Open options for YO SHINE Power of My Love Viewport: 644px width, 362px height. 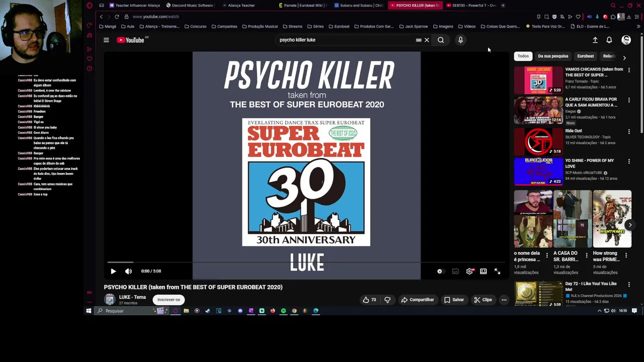pos(629,161)
